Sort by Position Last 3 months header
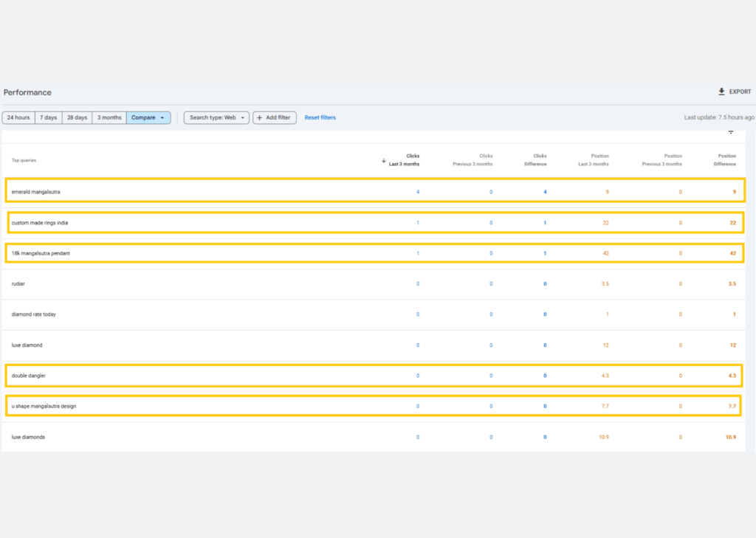Screen dimensions: 756x538 tap(593, 160)
